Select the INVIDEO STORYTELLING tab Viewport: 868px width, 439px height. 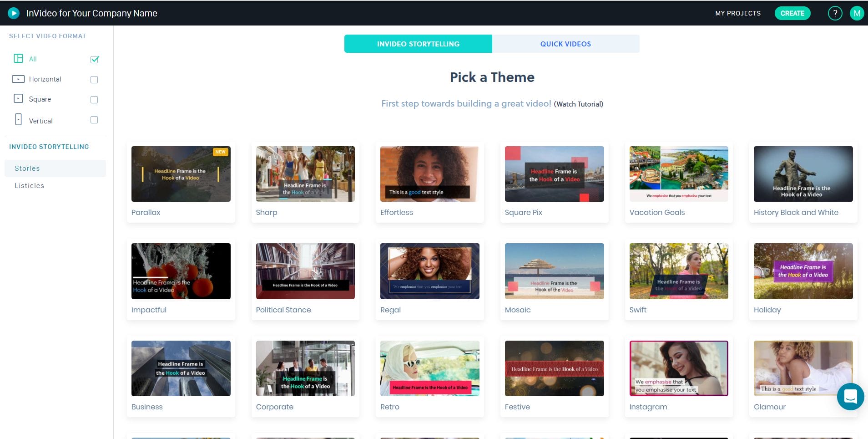[418, 44]
